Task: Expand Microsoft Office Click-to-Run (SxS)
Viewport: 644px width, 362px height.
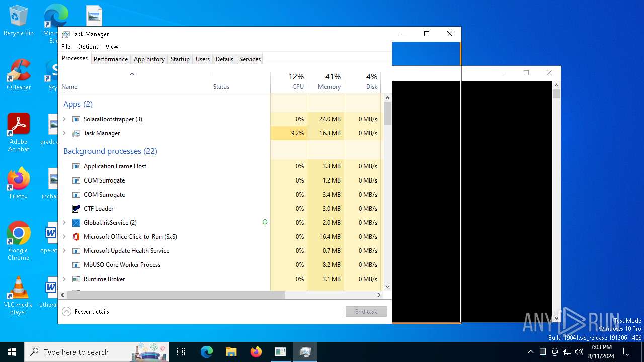Action: pos(64,237)
